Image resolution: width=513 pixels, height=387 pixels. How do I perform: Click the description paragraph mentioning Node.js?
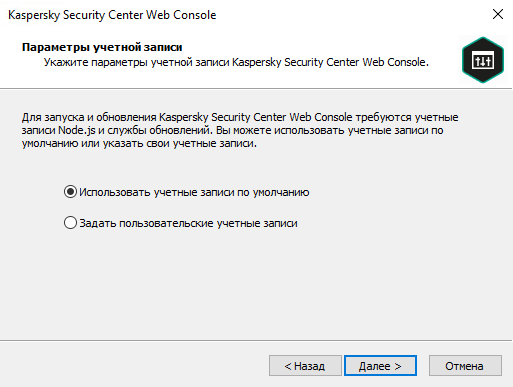[240, 130]
